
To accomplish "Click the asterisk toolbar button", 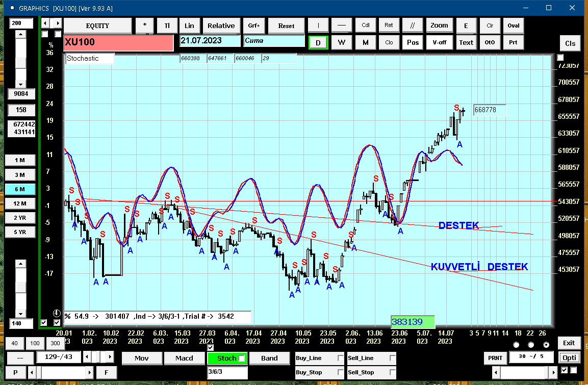I will point(145,25).
